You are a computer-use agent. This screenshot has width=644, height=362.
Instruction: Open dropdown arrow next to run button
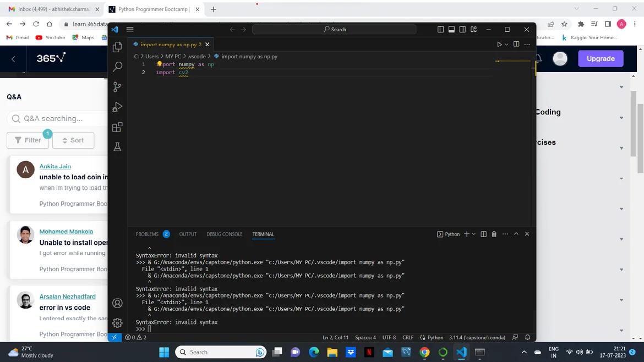(506, 45)
